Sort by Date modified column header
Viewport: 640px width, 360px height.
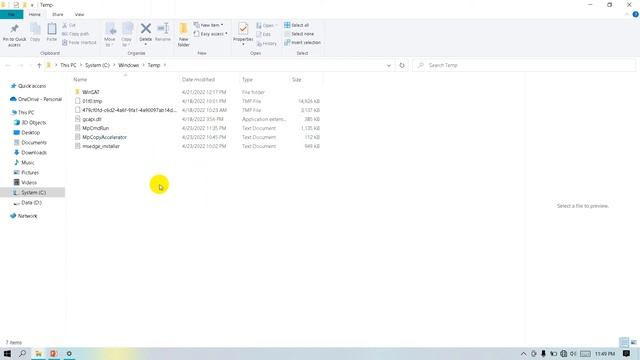click(198, 80)
